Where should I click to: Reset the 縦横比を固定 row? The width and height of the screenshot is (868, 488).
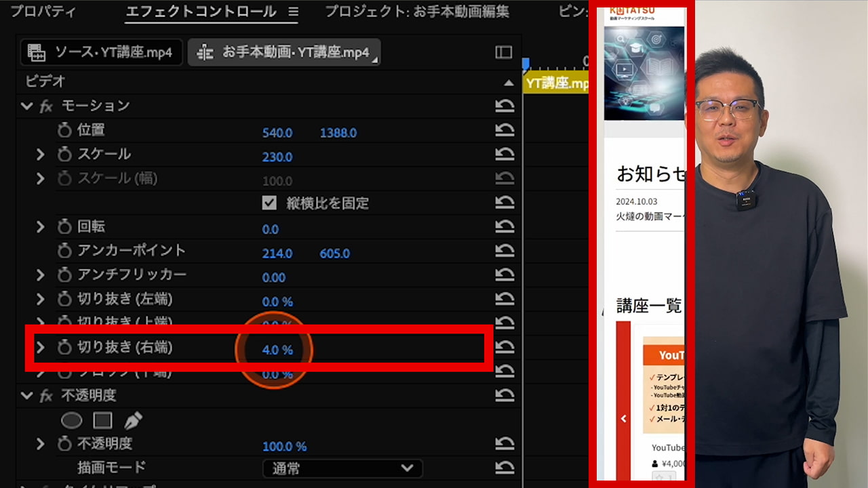tap(505, 203)
